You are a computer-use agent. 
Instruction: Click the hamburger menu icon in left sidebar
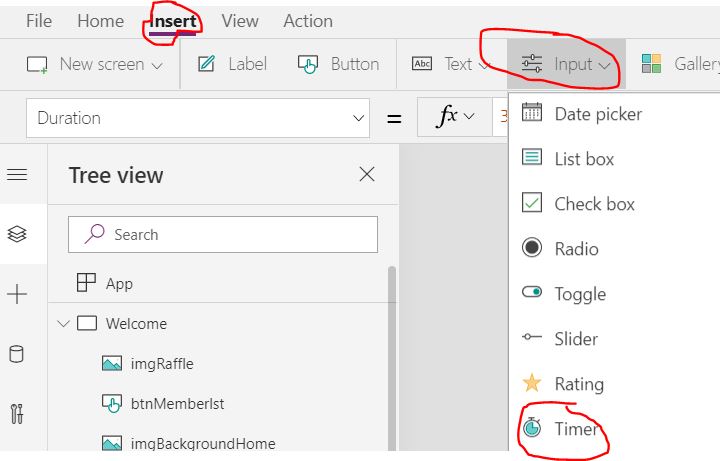tap(17, 174)
